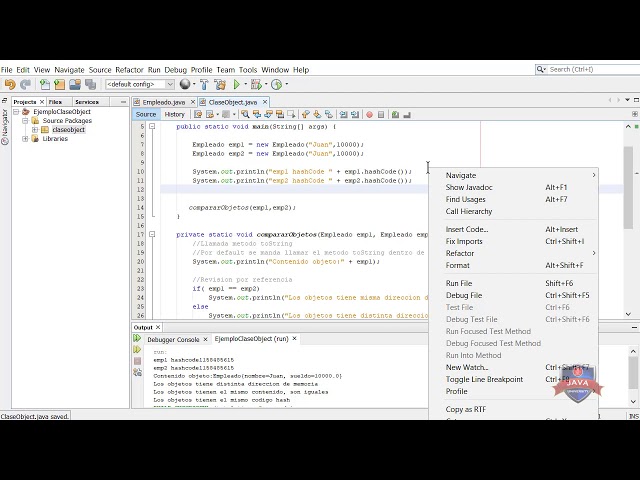
Task: Click the yellow Re-run with different parameters icon
Action: (137, 349)
